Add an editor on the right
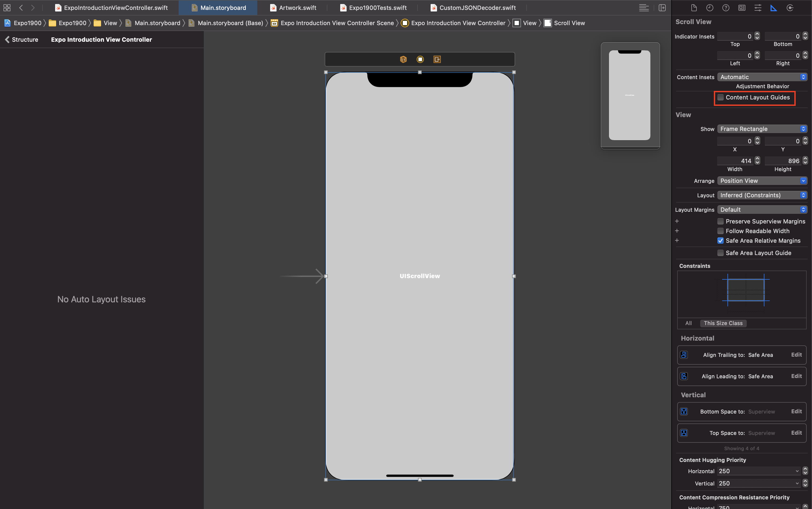Viewport: 812px width, 509px height. coord(662,7)
